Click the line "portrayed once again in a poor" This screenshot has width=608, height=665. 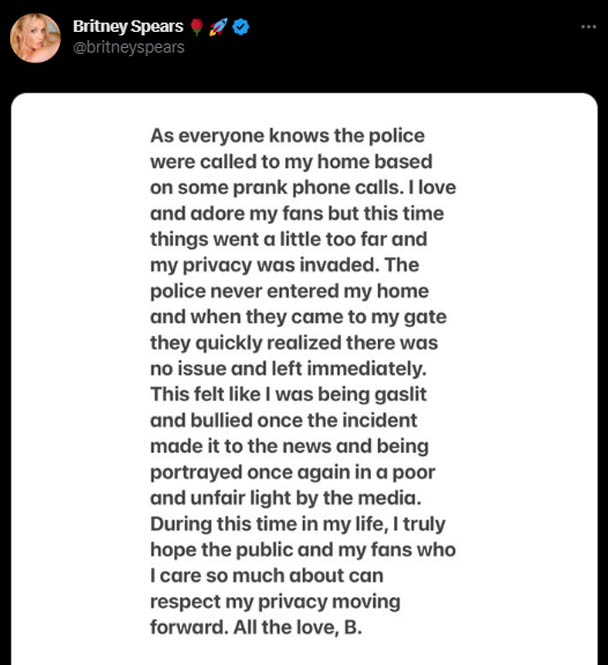point(293,472)
